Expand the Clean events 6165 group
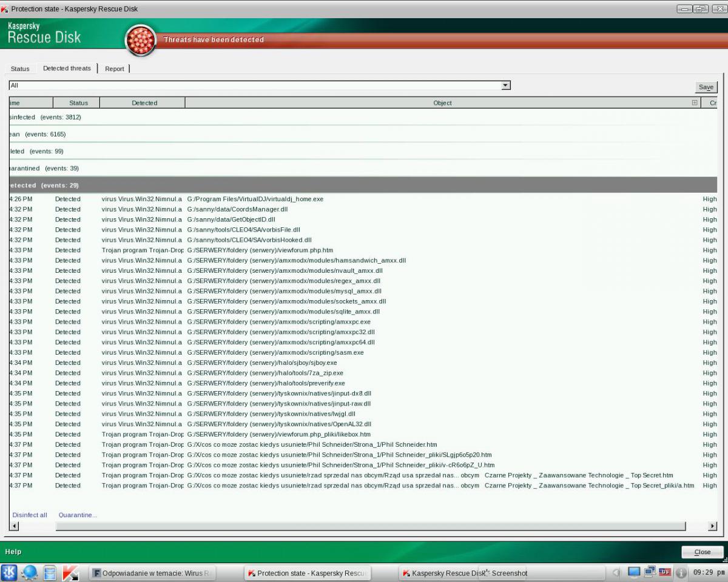This screenshot has height=582, width=728. point(363,134)
